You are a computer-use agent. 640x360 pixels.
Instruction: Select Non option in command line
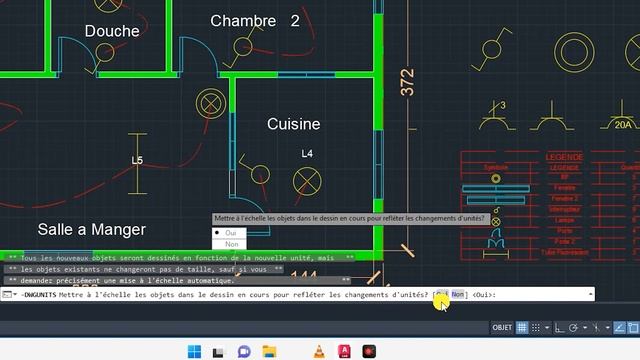click(458, 294)
